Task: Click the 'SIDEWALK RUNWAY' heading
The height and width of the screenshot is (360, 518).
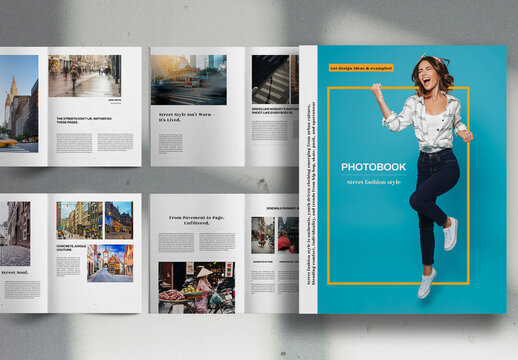Action: [283, 208]
